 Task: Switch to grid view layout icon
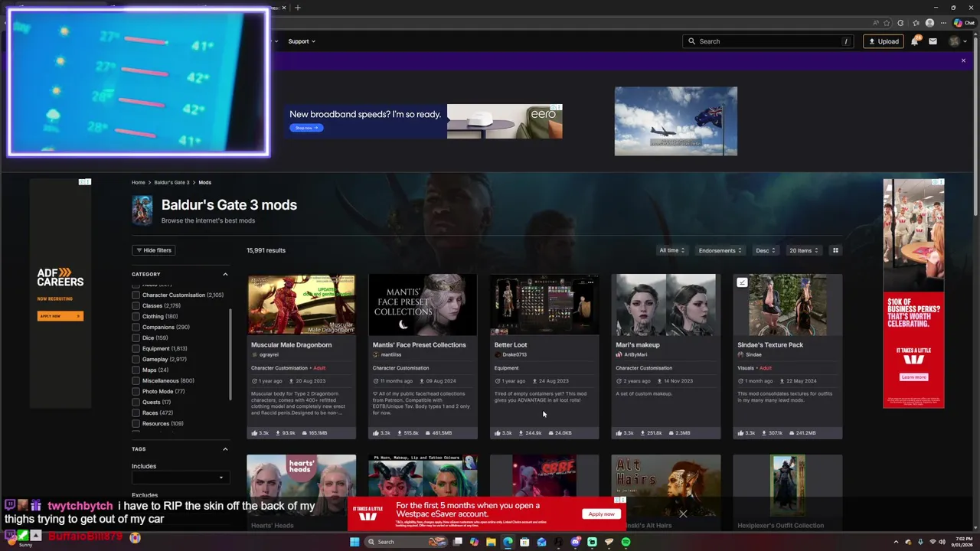coord(835,250)
